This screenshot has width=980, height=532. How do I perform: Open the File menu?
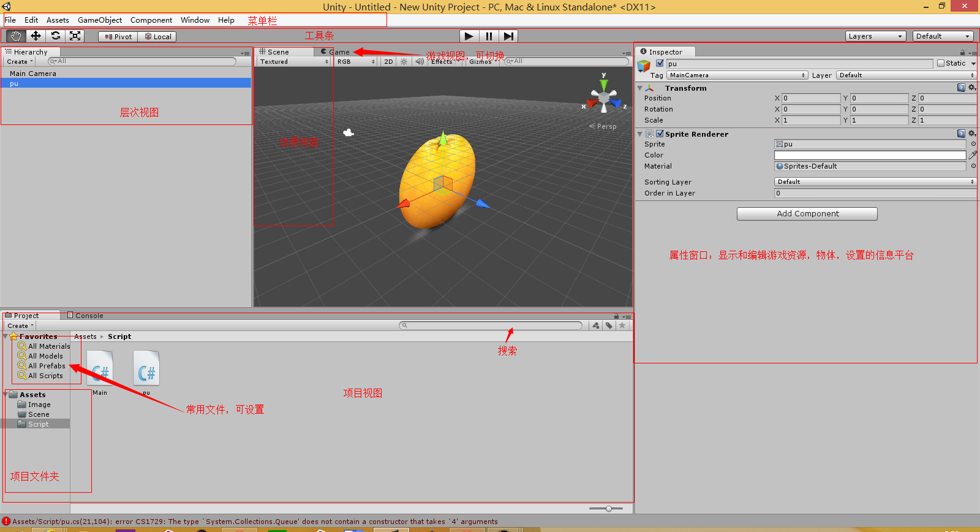tap(10, 20)
